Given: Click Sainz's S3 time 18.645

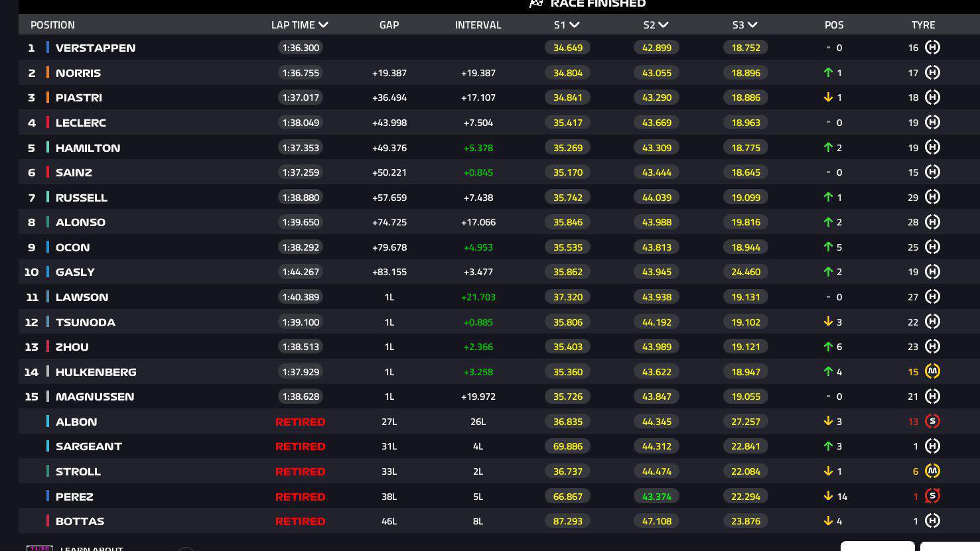Looking at the screenshot, I should 746,172.
